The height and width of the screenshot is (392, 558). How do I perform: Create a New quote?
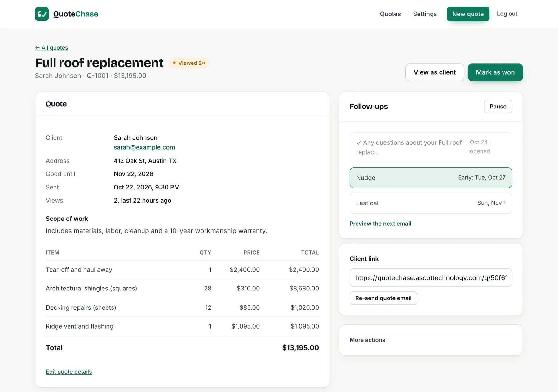[x=468, y=14]
